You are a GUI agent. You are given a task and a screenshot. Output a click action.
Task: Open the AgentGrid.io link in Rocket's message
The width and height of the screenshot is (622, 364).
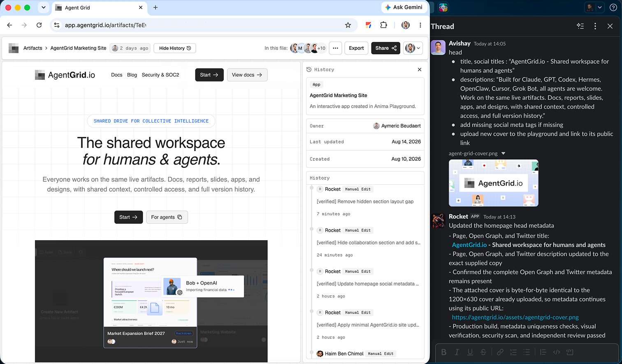pos(469,245)
